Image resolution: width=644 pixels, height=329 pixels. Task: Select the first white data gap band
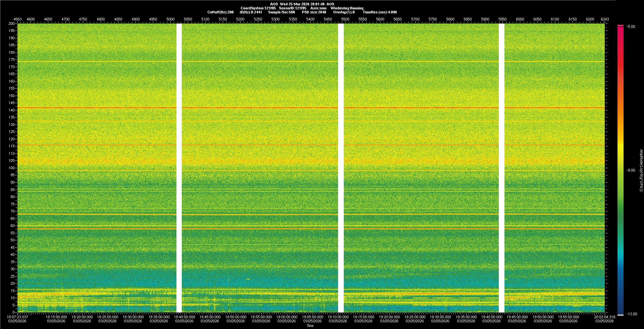tap(179, 168)
